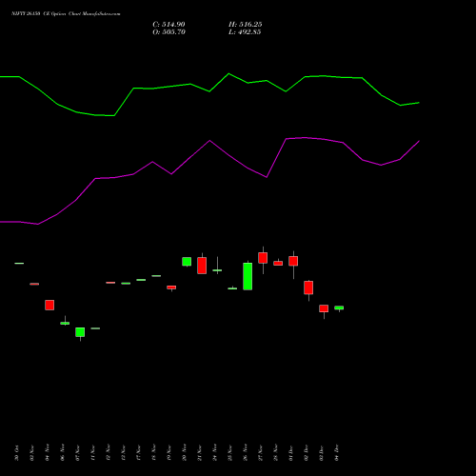This screenshot has width=476, height=476.
Task: Click the red candle for 27 Nov
Action: pos(263,258)
